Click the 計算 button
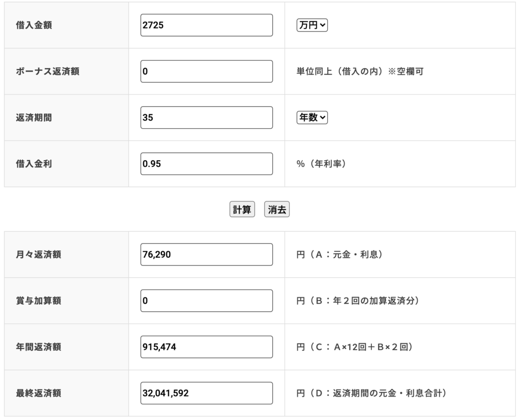The height and width of the screenshot is (420, 521). coord(242,209)
